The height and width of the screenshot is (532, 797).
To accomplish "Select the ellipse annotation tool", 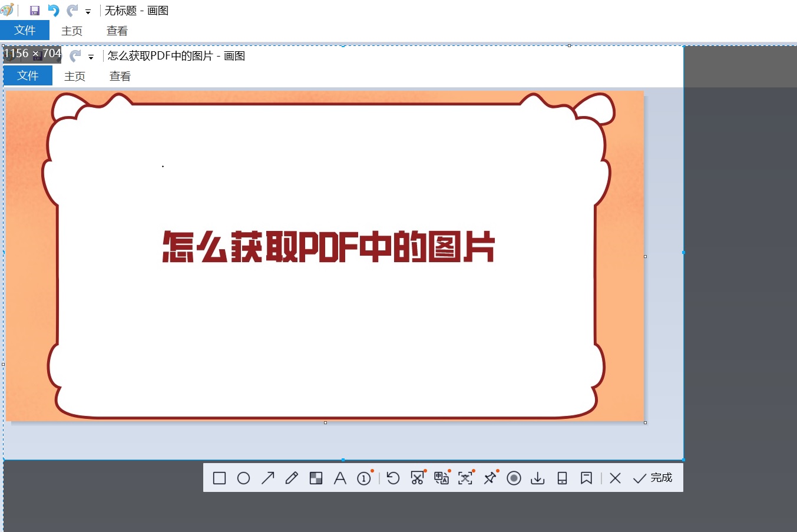I will pyautogui.click(x=243, y=478).
